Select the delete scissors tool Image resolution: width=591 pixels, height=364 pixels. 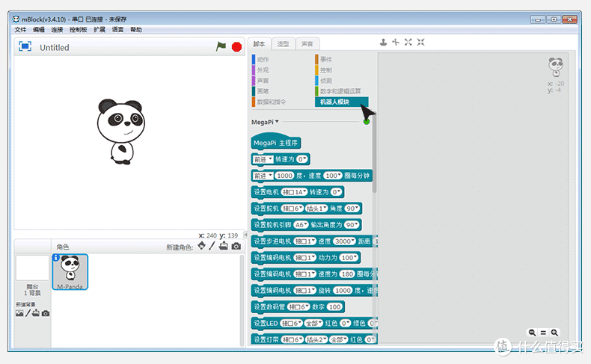click(396, 42)
